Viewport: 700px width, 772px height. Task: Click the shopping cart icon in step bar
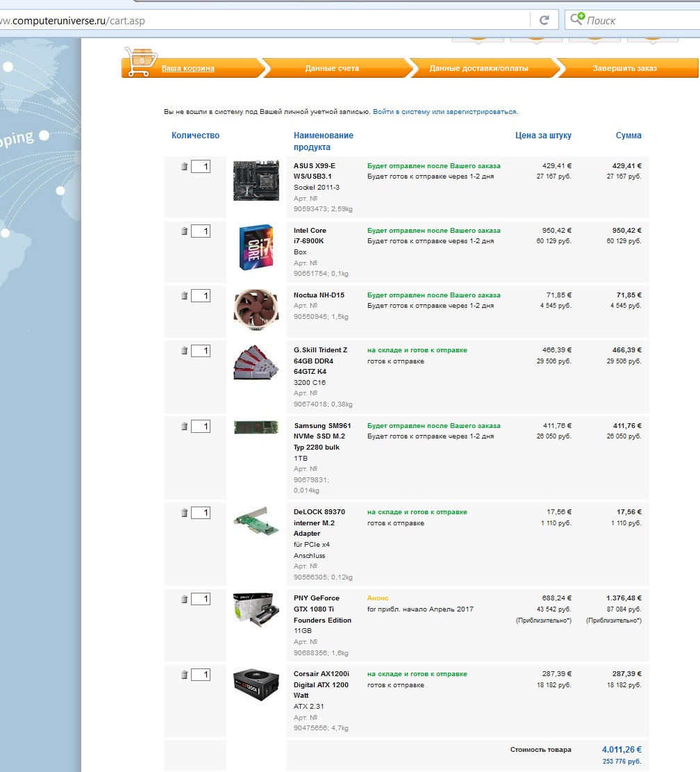(x=141, y=62)
